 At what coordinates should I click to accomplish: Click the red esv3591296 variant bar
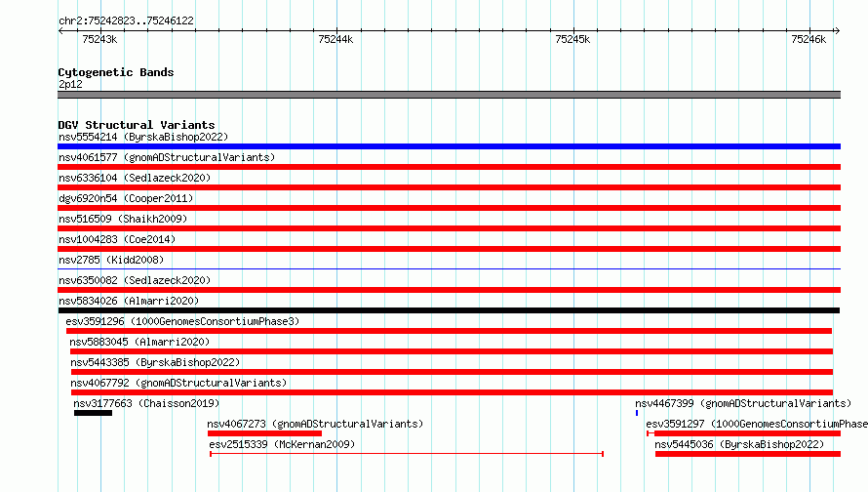click(x=449, y=331)
